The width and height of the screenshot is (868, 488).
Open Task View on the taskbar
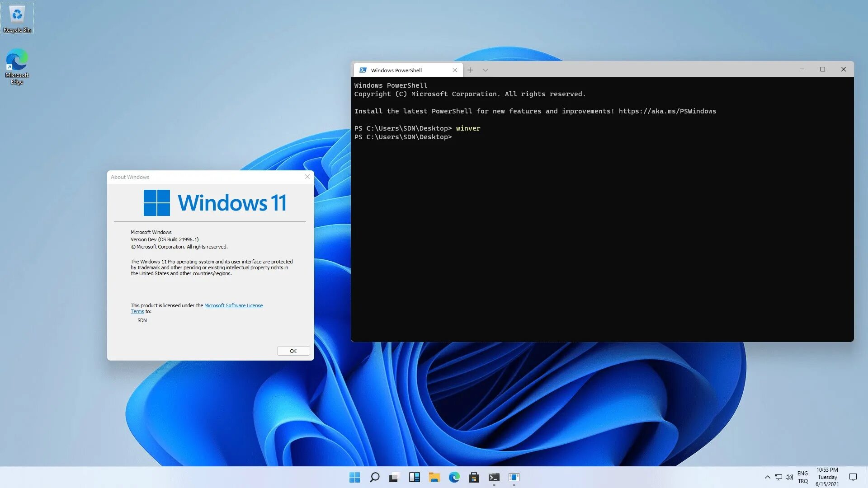tap(394, 477)
